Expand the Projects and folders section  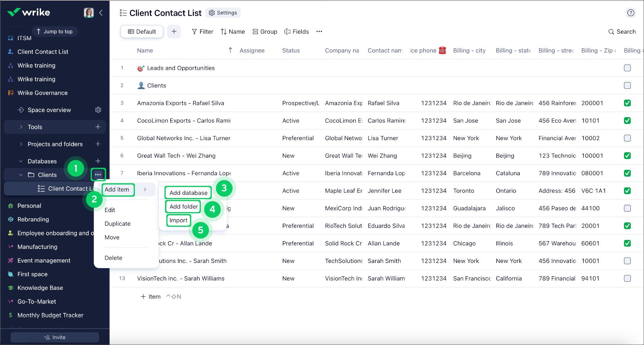click(21, 144)
